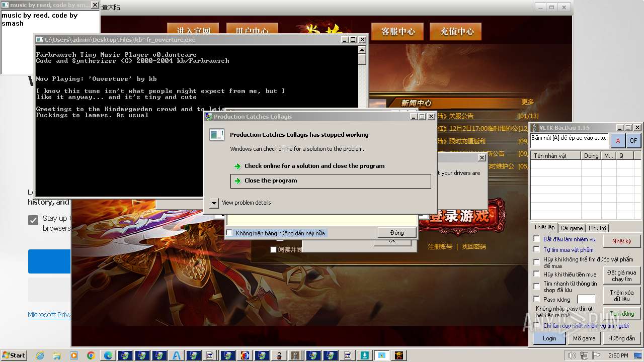This screenshot has width=644, height=362.
Task: Click the Pass rương password input field
Action: [x=586, y=300]
